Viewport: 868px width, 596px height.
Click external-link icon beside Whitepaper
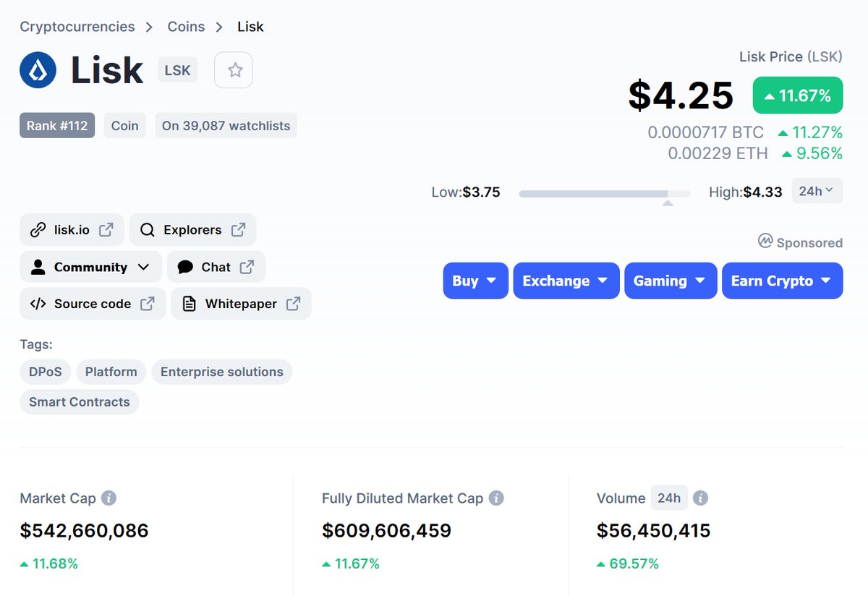point(293,304)
